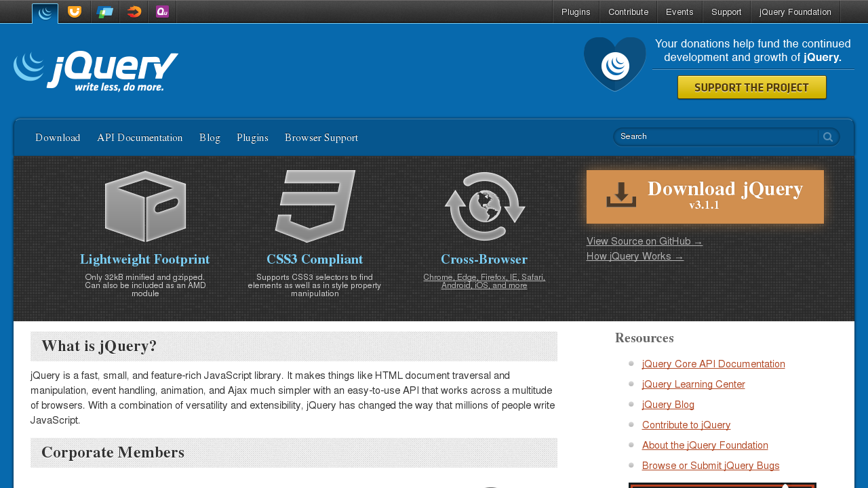Open the Sizzle project icon
The height and width of the screenshot is (488, 868).
tap(134, 12)
